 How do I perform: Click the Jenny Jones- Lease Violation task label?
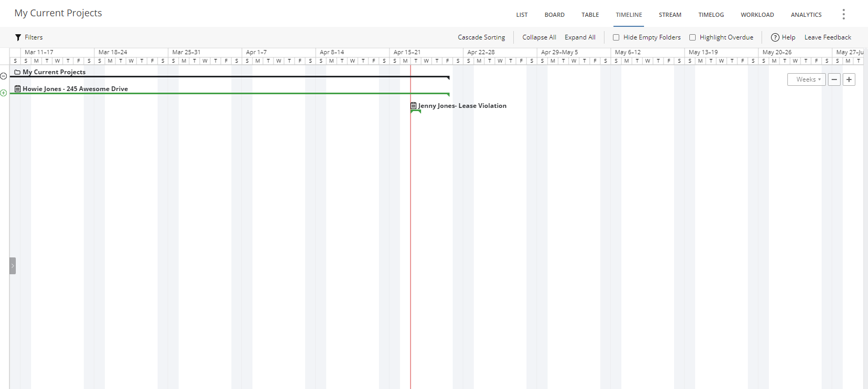[x=462, y=106]
